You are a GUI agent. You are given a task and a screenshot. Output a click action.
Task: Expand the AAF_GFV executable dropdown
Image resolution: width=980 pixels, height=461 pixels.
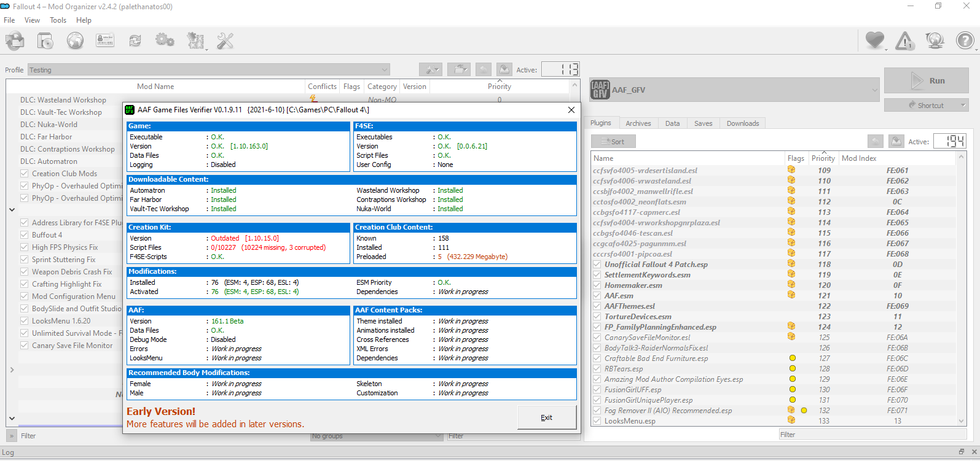point(735,90)
